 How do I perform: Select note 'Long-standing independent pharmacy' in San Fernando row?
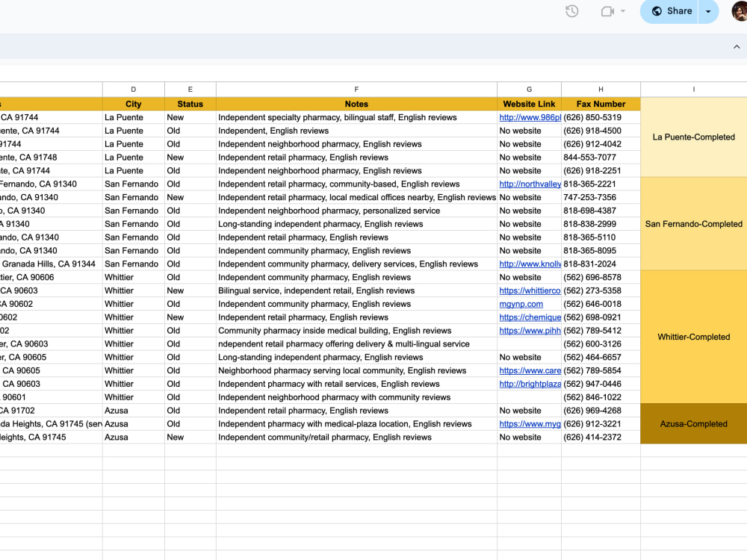(x=356, y=224)
